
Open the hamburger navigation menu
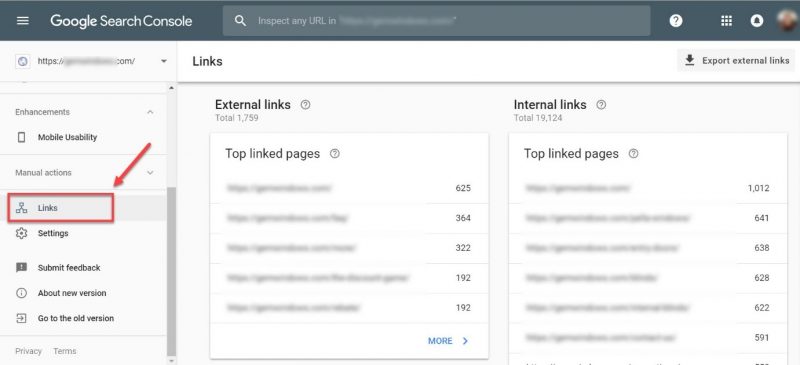23,21
